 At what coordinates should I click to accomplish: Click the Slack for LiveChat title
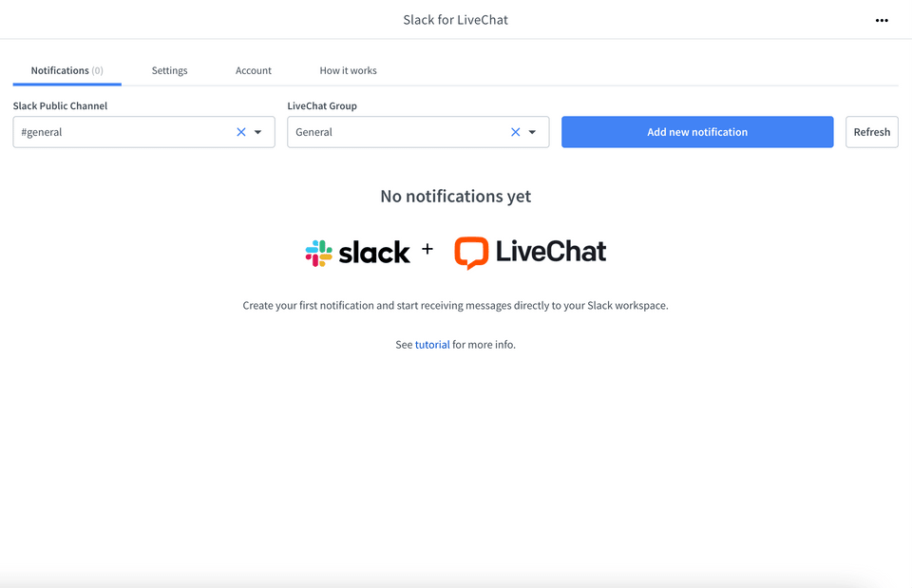tap(455, 20)
